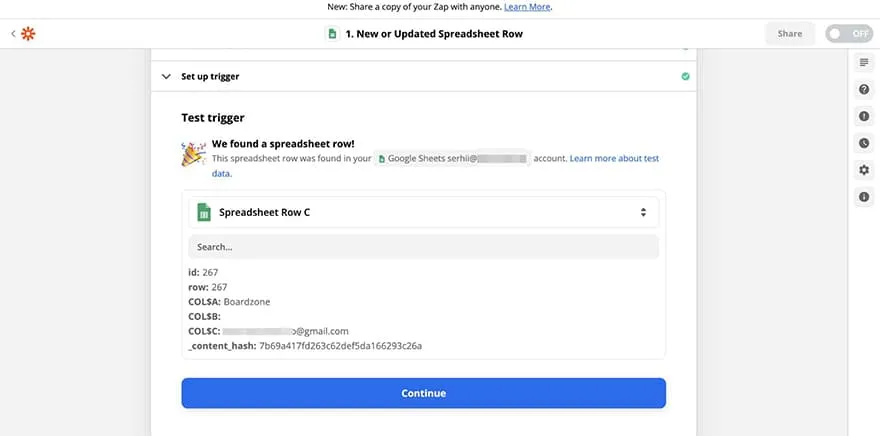Viewport: 880px width, 436px height.
Task: Click the Continue button
Action: [423, 393]
